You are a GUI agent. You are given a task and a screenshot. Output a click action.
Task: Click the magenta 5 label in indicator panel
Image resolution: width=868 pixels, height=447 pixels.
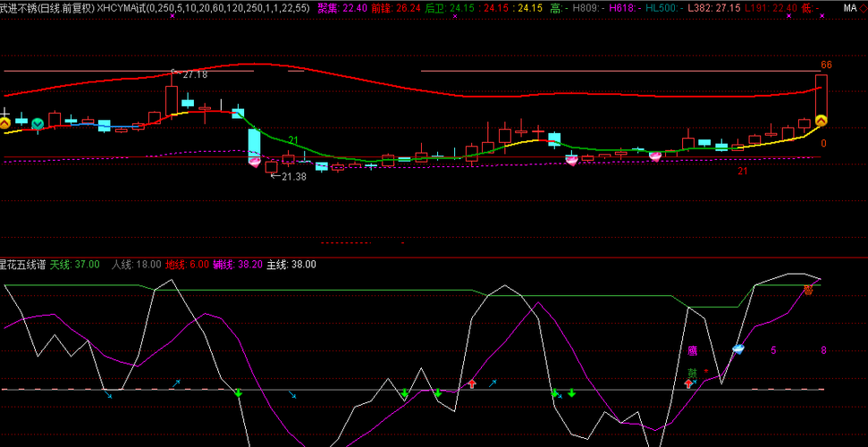click(x=773, y=350)
